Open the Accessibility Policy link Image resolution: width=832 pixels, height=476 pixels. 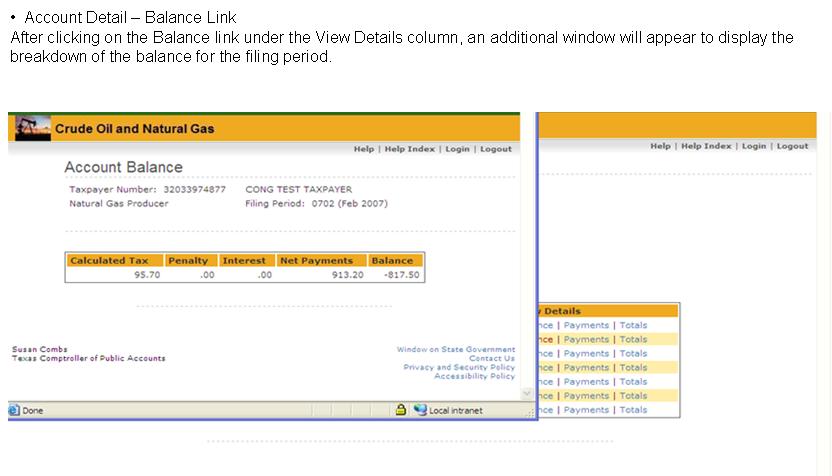pos(474,376)
